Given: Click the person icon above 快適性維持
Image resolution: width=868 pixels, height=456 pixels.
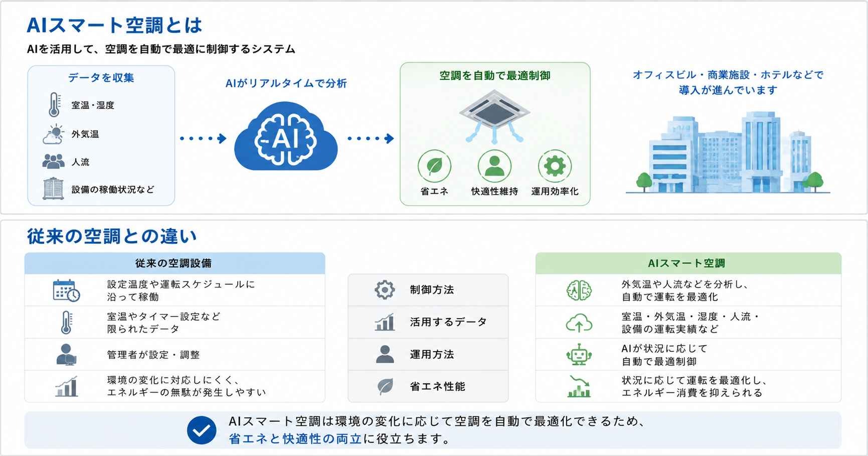Looking at the screenshot, I should click(494, 166).
